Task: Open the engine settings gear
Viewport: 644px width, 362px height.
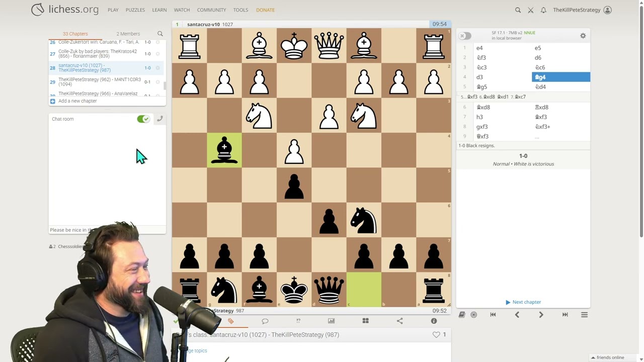Action: click(583, 36)
